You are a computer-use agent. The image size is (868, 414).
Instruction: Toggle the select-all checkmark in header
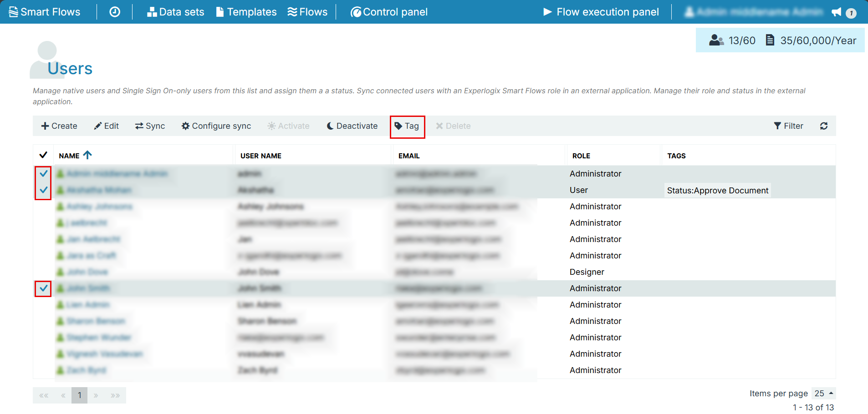click(43, 155)
